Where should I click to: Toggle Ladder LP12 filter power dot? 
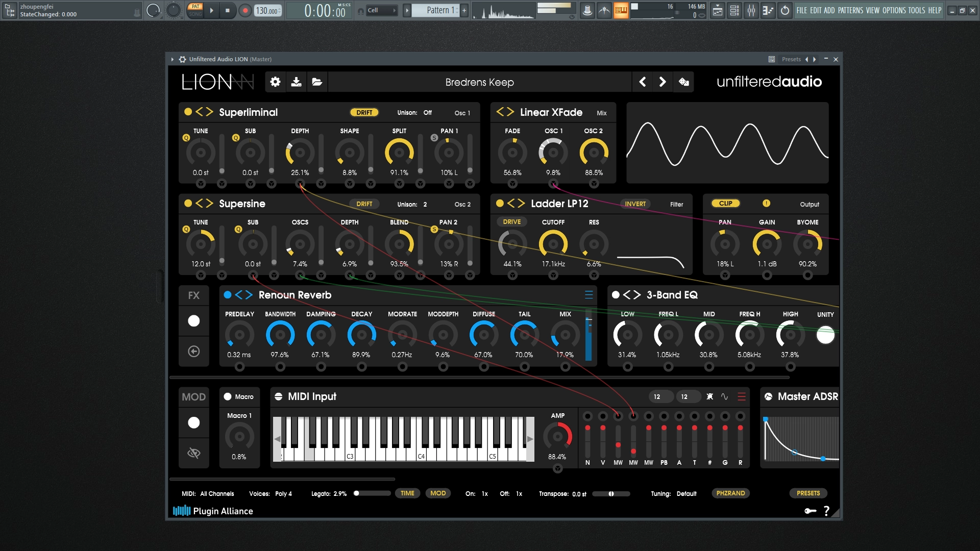[x=500, y=203]
